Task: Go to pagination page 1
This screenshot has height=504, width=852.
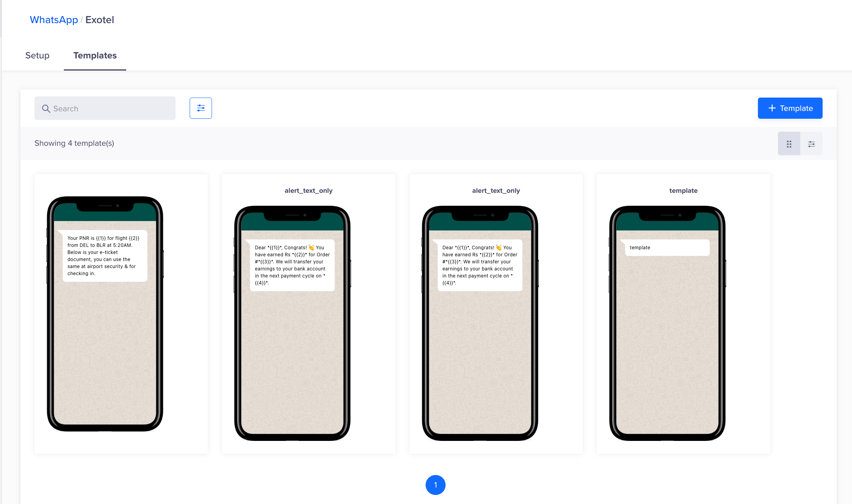Action: click(435, 485)
